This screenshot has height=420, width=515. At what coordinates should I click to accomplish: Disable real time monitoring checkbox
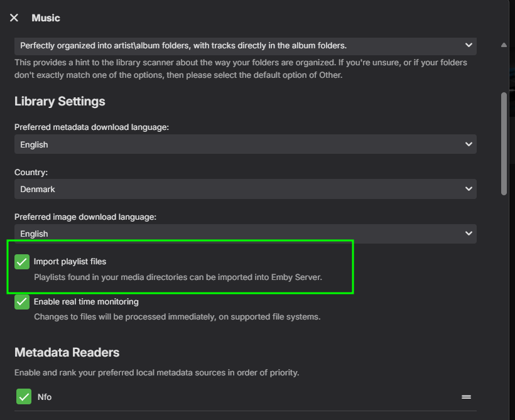23,302
